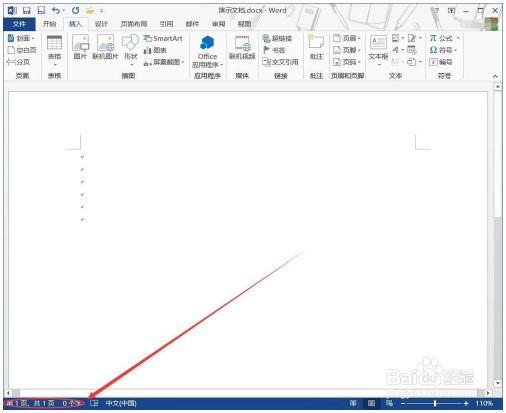Insert a bookmark flag

274,50
